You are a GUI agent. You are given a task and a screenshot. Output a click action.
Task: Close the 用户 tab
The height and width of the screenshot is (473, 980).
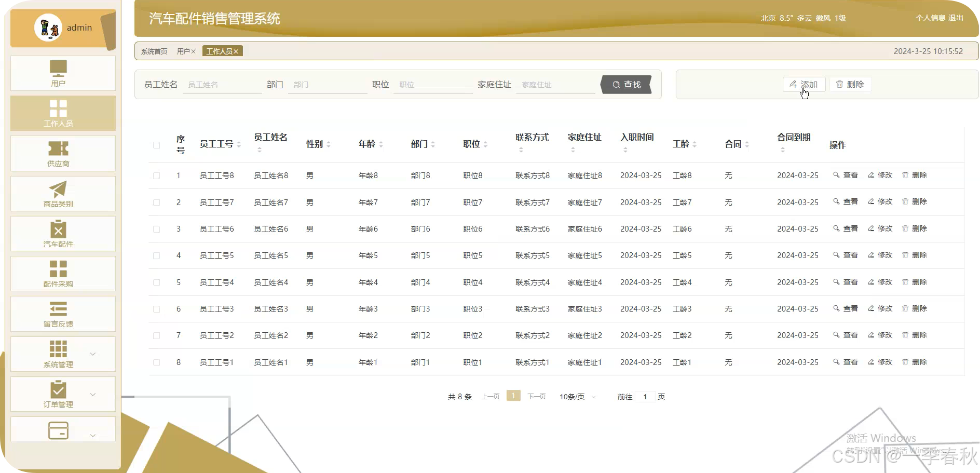(x=193, y=51)
